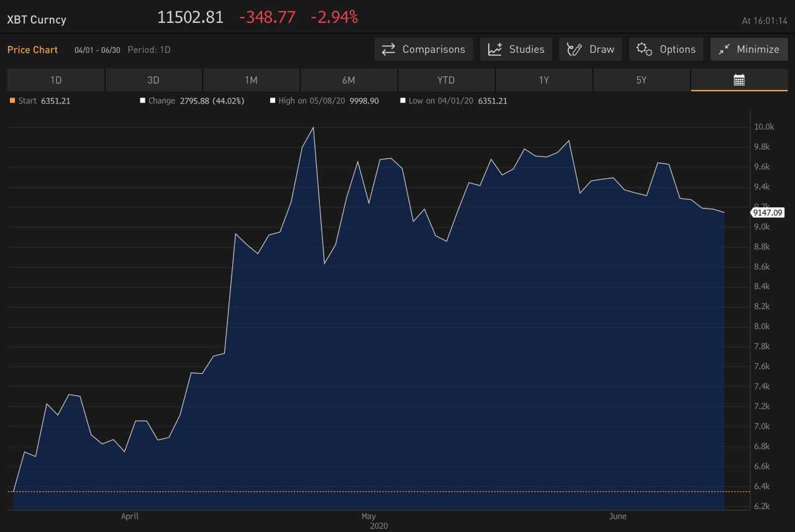
Task: Switch to the YTD timeframe tab
Action: point(445,79)
